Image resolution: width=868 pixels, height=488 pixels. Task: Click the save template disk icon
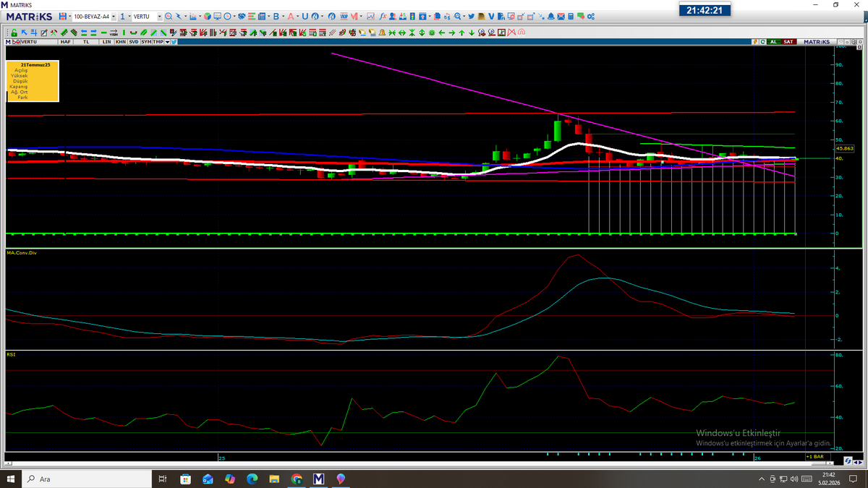(x=62, y=16)
